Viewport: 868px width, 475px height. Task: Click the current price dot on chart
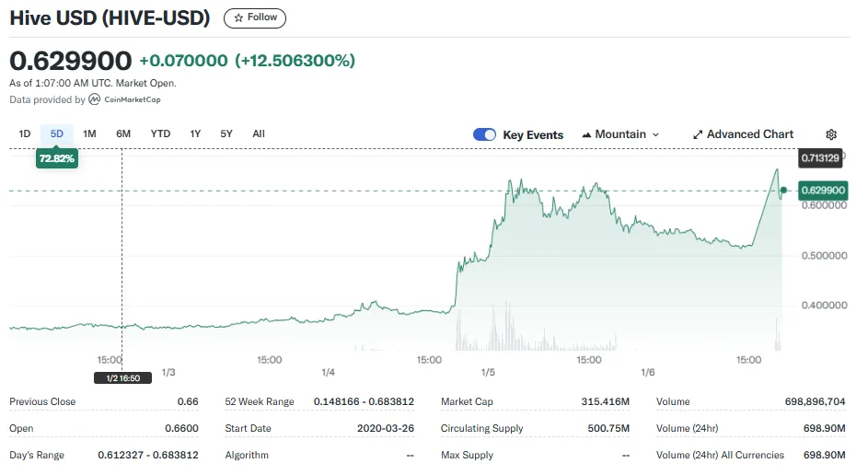click(x=783, y=191)
